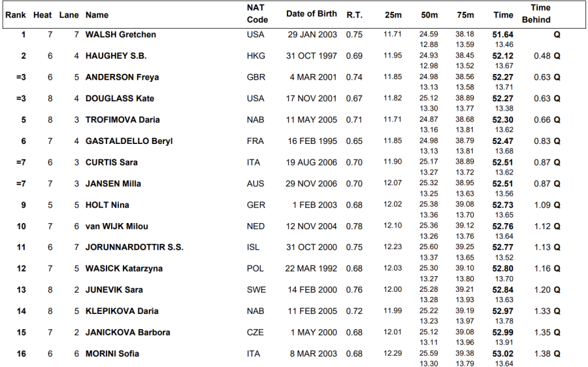This screenshot has width=588, height=367.
Task: Click birth date 11 MAY 2005
Action: click(312, 120)
